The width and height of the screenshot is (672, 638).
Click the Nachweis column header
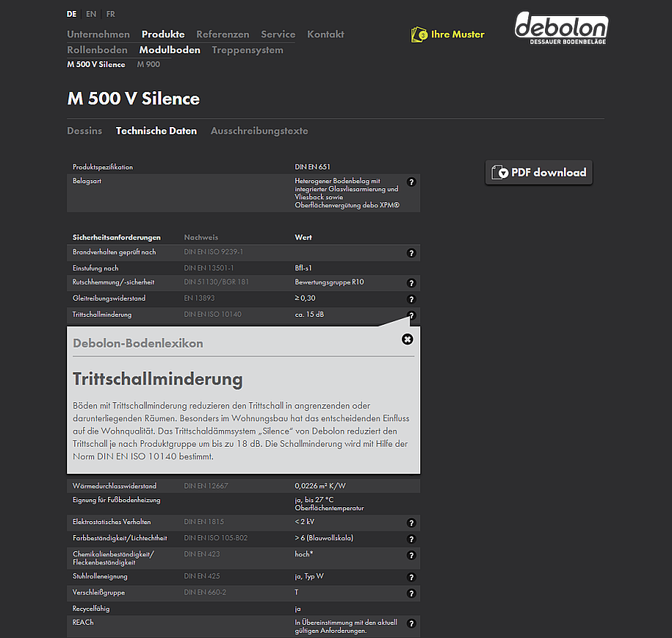201,237
